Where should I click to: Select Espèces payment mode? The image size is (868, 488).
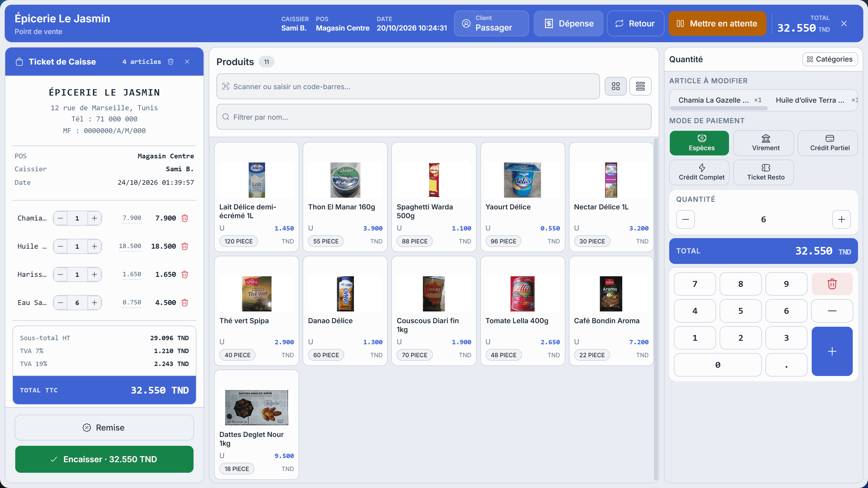point(699,143)
